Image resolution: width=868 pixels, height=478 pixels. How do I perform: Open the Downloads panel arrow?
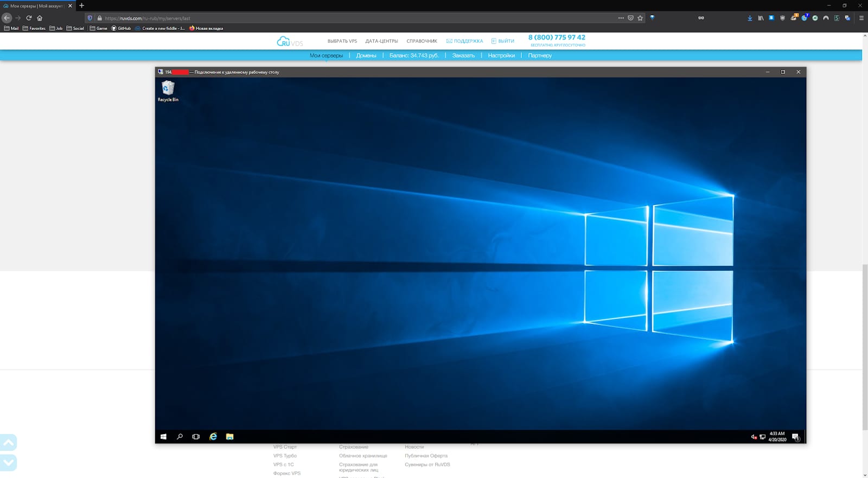point(750,18)
